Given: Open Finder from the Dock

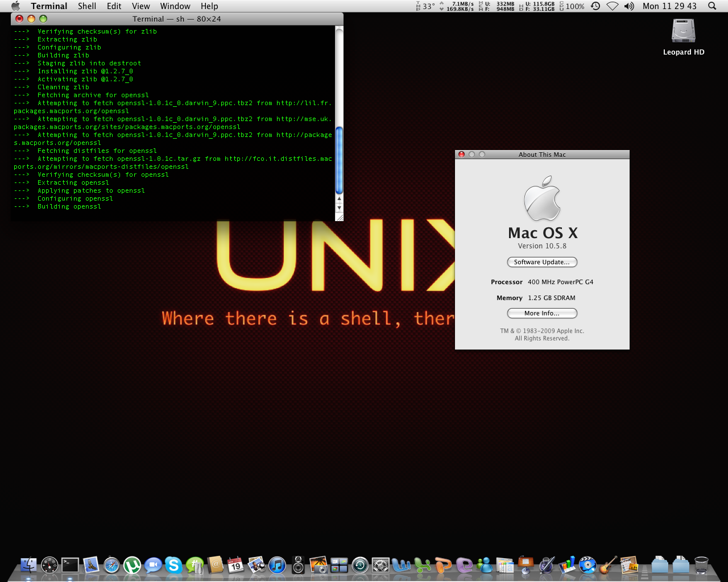Looking at the screenshot, I should coord(28,565).
